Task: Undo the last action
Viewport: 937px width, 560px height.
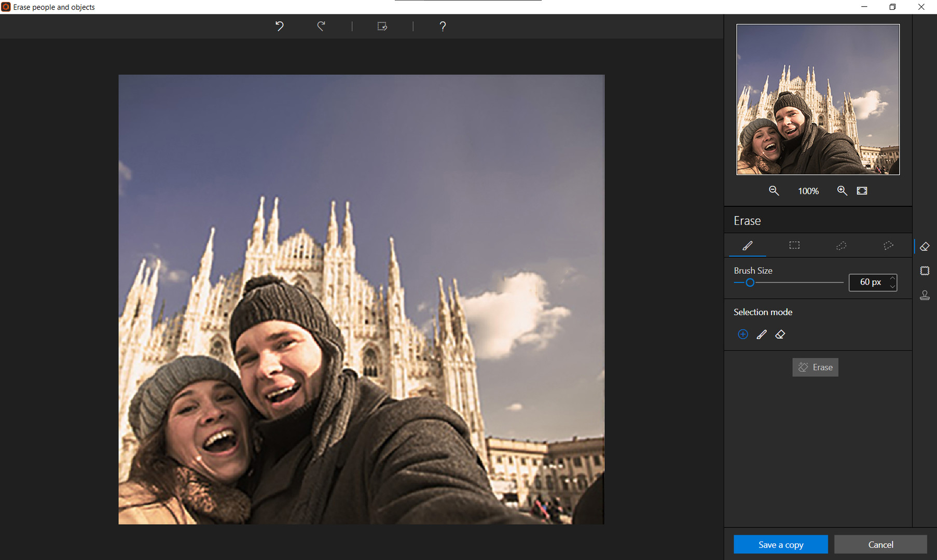Action: pyautogui.click(x=279, y=26)
